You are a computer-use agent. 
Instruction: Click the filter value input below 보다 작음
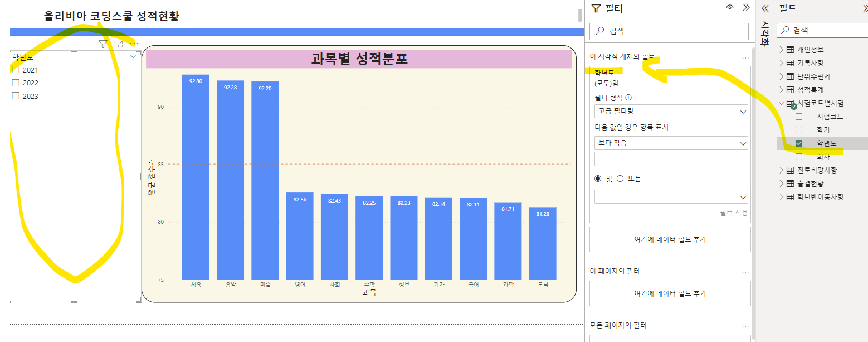[671, 159]
